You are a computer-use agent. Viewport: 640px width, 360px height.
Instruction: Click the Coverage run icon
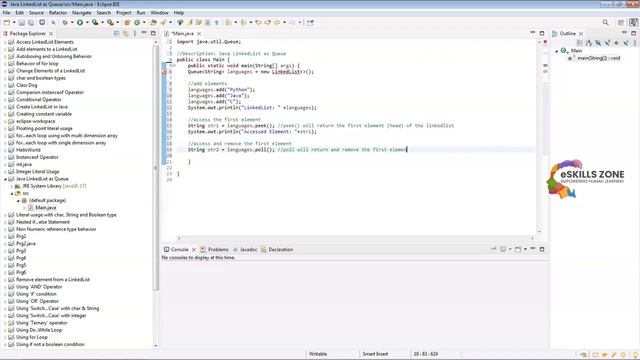[x=95, y=23]
